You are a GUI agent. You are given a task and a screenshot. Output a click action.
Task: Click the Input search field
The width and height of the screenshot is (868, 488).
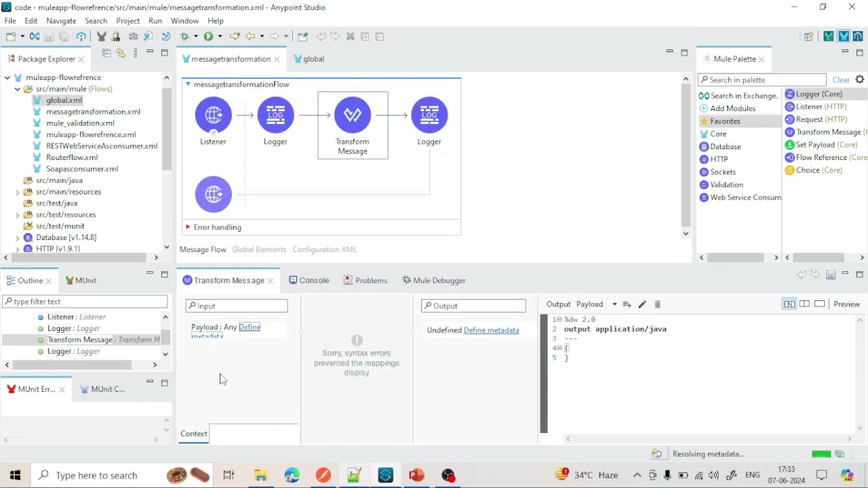pos(237,306)
